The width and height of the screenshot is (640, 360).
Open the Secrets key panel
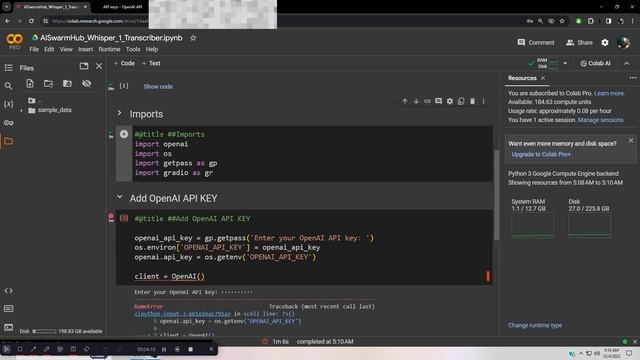8,122
